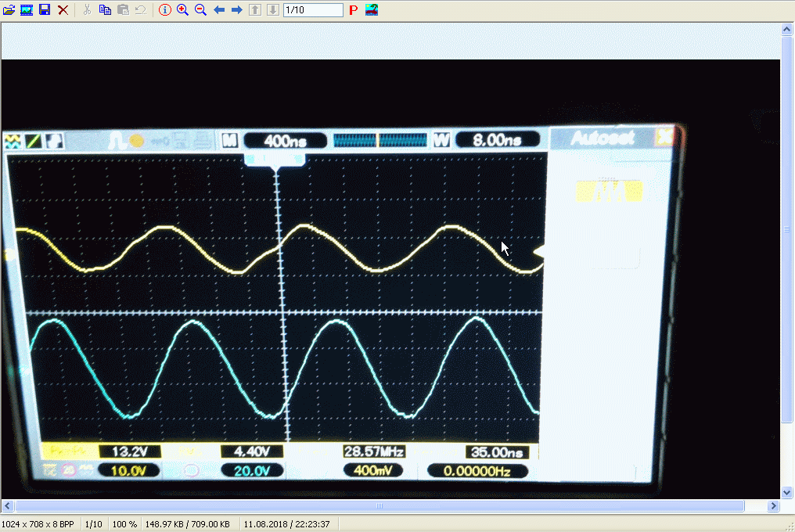Click the vertical scrollbar up arrow

tap(788, 29)
